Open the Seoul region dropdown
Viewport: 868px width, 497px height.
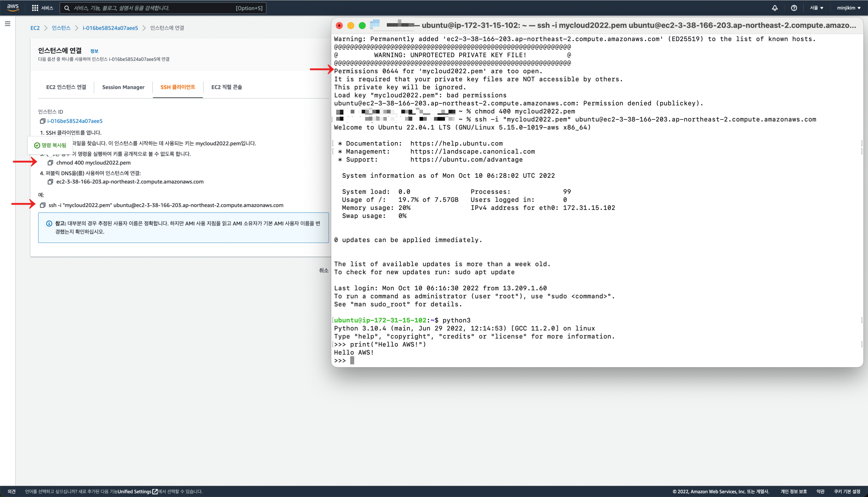(816, 8)
